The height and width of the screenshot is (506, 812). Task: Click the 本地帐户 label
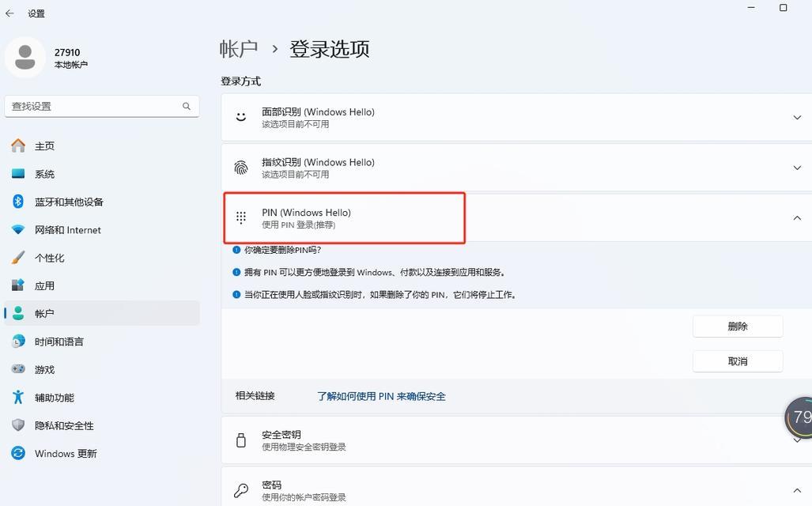[x=71, y=65]
